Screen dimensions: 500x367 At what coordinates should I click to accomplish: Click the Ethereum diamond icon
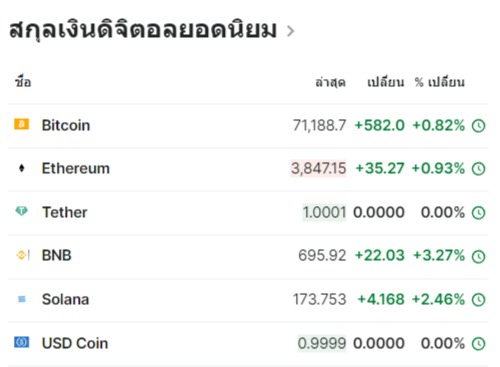pyautogui.click(x=22, y=168)
